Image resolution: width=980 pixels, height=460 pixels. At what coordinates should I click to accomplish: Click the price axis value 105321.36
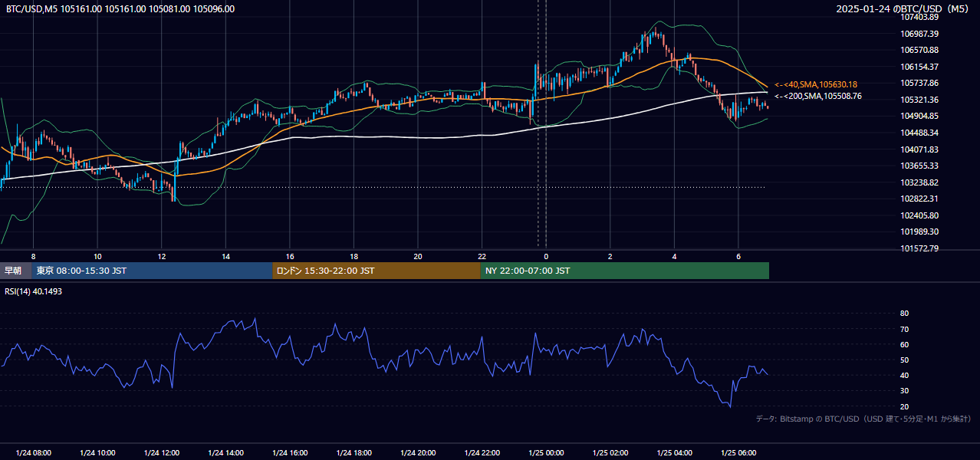tap(920, 100)
